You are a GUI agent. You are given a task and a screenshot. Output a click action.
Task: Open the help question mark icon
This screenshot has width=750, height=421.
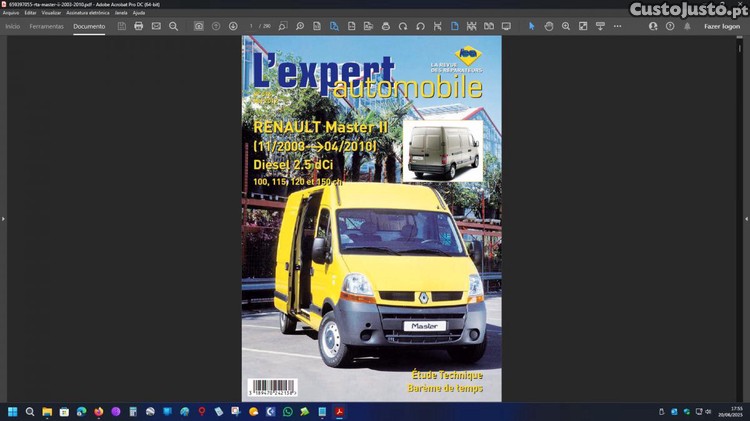[x=670, y=26]
